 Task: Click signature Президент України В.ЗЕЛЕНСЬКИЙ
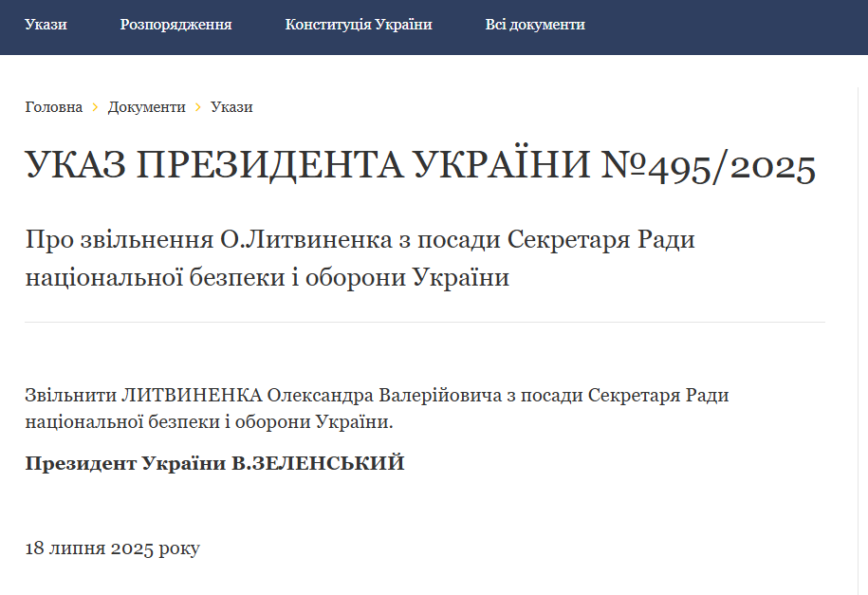point(214,463)
